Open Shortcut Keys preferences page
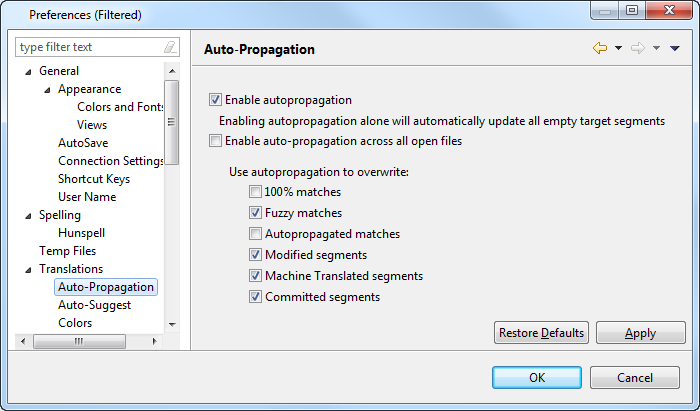 [x=94, y=179]
